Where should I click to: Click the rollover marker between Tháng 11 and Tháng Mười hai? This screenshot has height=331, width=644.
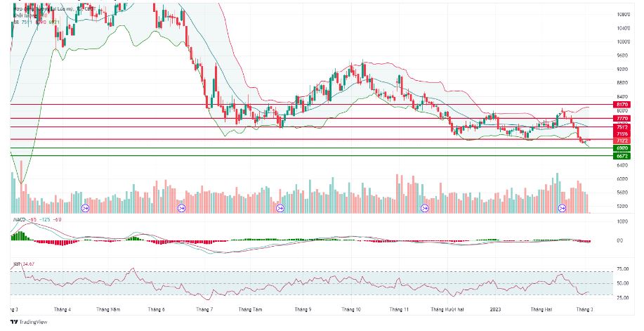click(425, 209)
